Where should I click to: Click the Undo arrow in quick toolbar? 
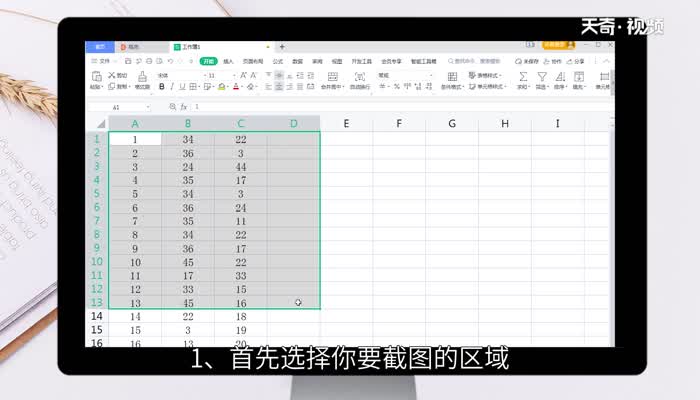point(170,61)
